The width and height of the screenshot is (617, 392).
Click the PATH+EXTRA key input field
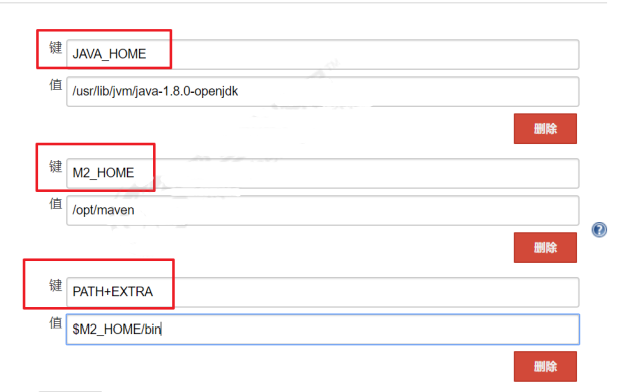click(323, 292)
